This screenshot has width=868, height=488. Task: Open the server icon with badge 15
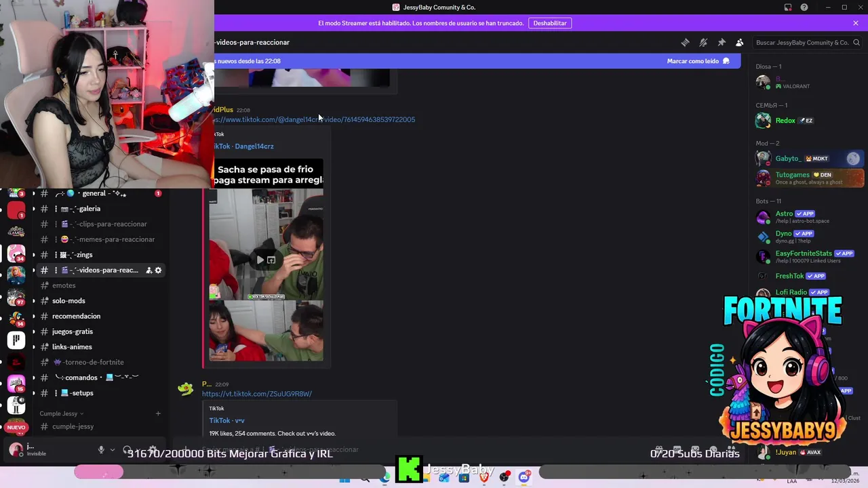(16, 383)
